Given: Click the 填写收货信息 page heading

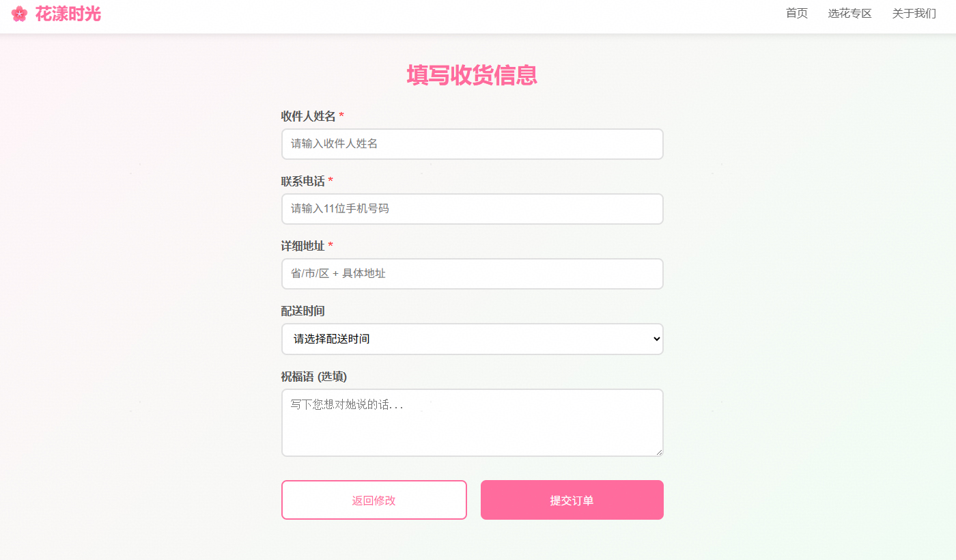Looking at the screenshot, I should [x=472, y=75].
